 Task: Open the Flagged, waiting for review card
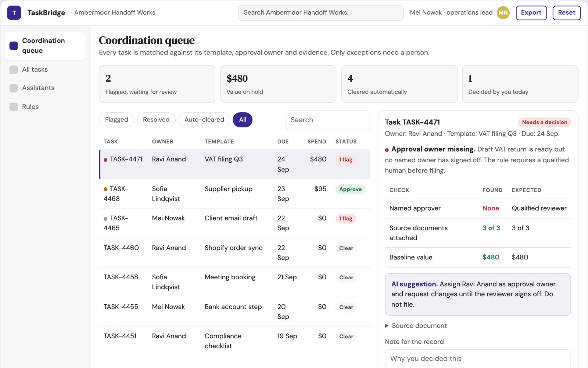[157, 84]
